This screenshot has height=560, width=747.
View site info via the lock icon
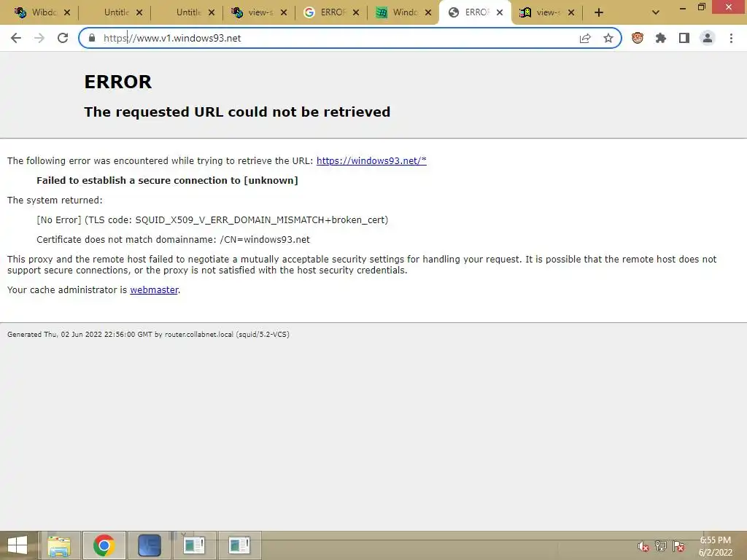tap(92, 38)
